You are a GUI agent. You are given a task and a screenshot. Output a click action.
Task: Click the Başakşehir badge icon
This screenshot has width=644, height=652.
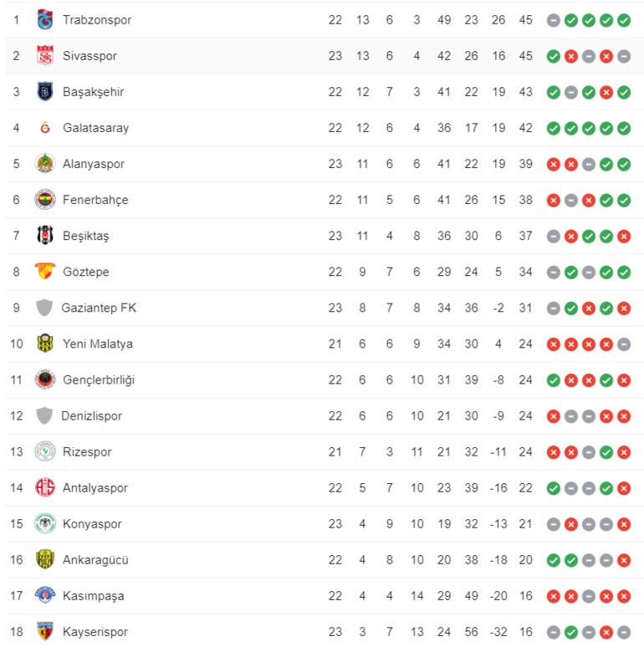coord(45,91)
